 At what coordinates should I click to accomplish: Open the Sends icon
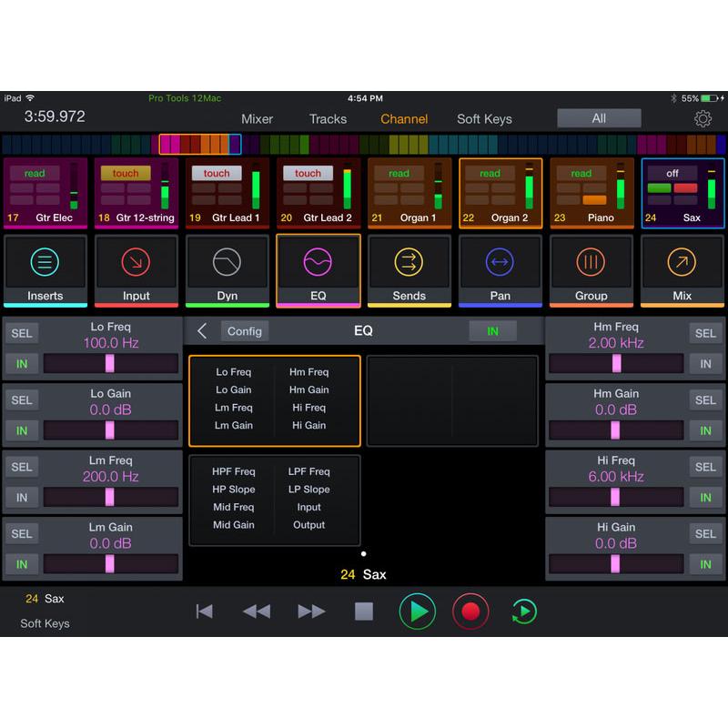(409, 270)
